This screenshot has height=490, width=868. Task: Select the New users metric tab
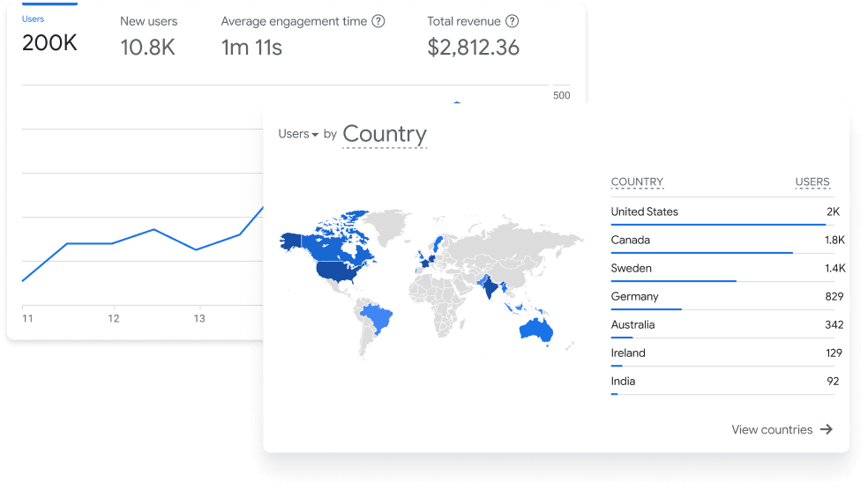pos(148,37)
